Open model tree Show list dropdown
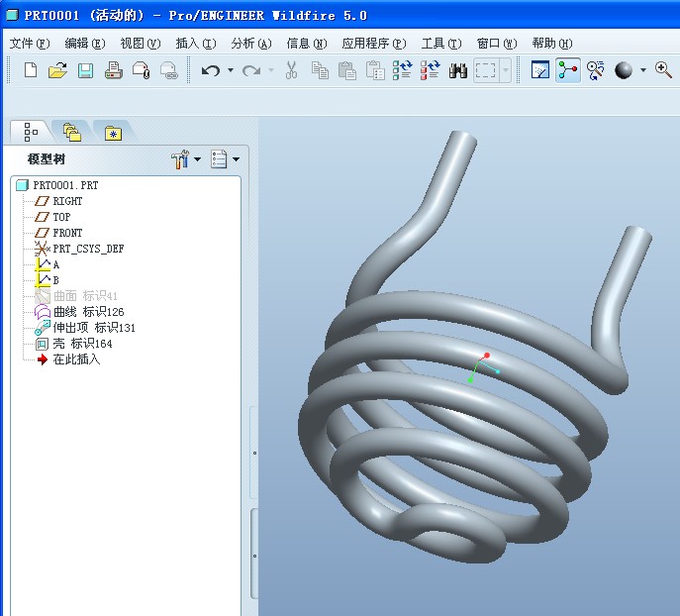680x616 pixels. 236,159
